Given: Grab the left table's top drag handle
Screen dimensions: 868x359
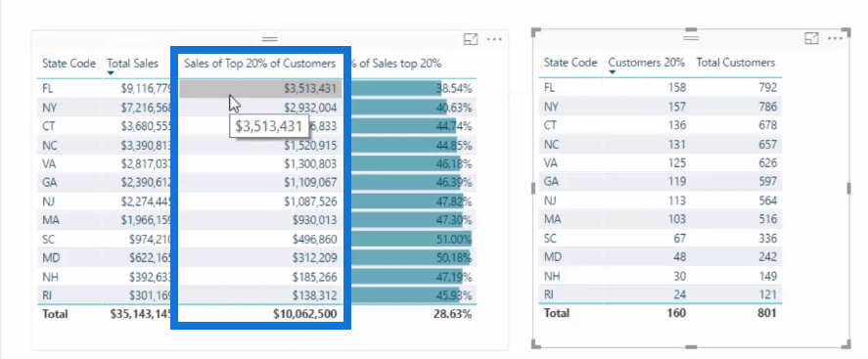Looking at the screenshot, I should (269, 39).
